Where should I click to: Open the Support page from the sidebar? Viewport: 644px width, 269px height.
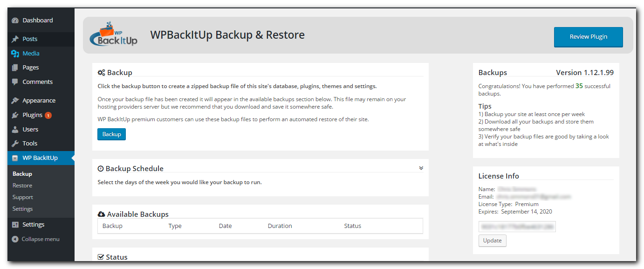click(22, 197)
